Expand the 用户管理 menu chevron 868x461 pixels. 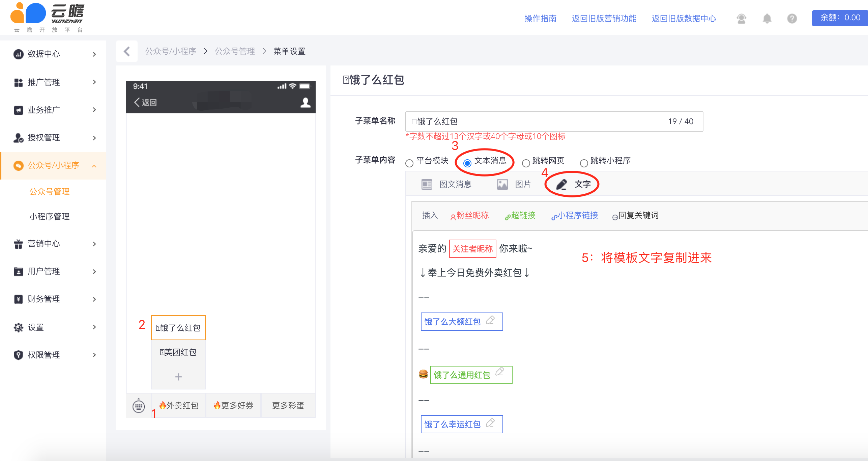tap(94, 271)
